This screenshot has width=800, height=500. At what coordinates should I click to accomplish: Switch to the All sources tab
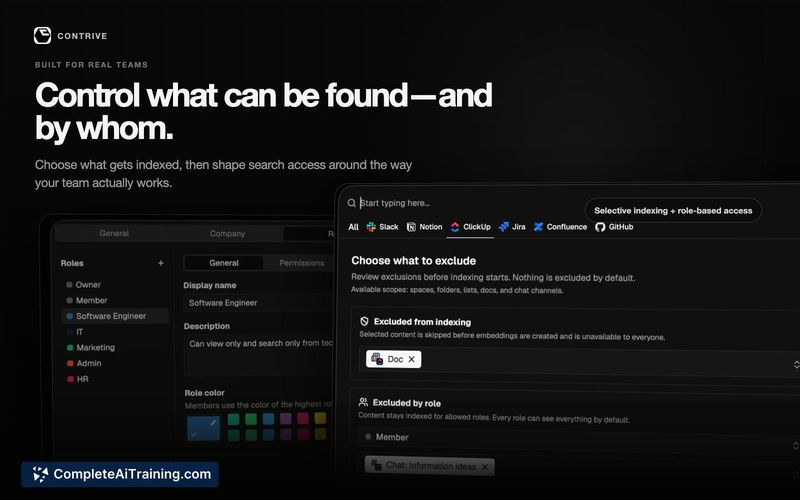(353, 227)
